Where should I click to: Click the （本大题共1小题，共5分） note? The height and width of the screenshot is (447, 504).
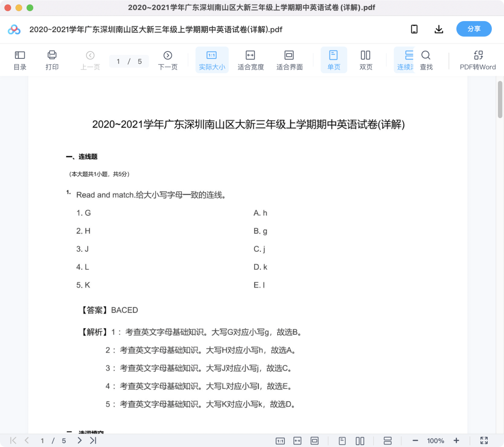(x=99, y=174)
